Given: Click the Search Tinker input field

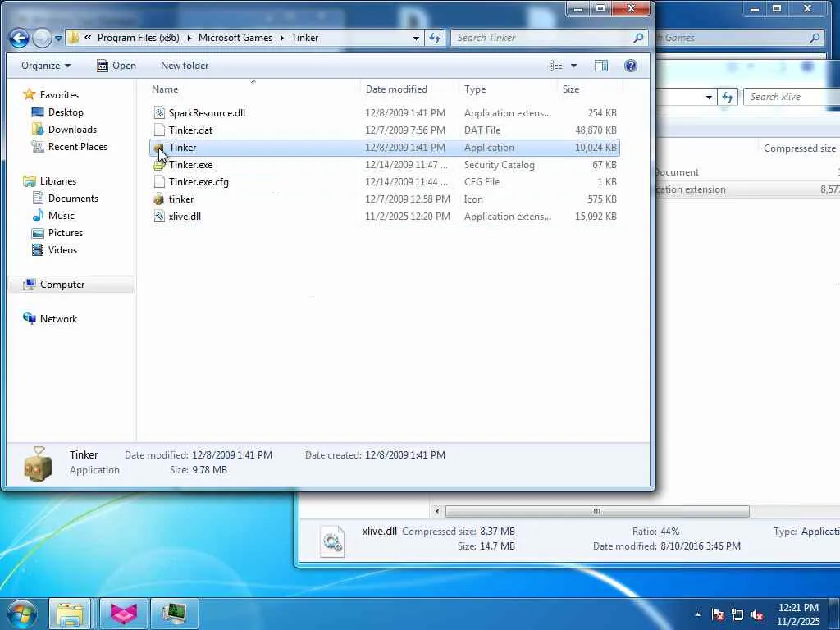Looking at the screenshot, I should click(x=541, y=38).
